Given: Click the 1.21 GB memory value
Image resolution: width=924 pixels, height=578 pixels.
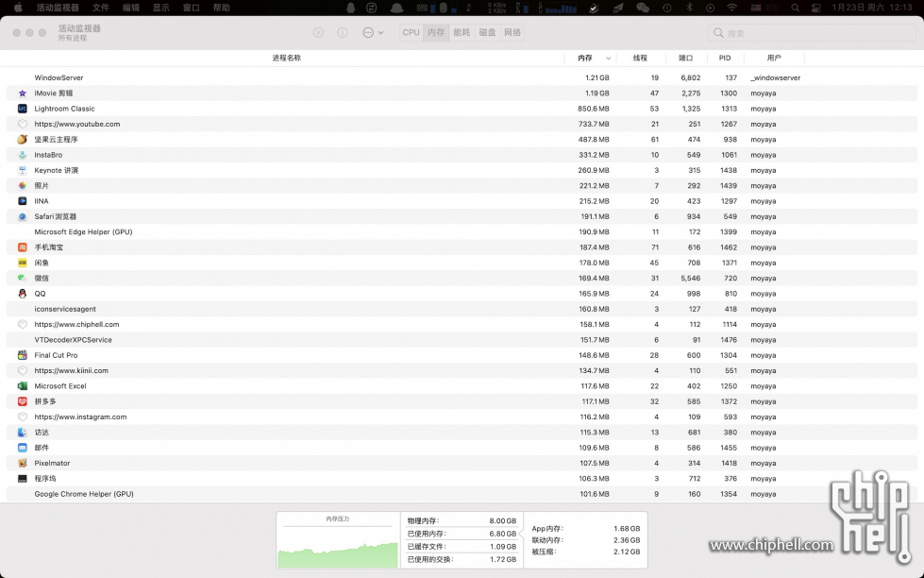Looking at the screenshot, I should 596,77.
